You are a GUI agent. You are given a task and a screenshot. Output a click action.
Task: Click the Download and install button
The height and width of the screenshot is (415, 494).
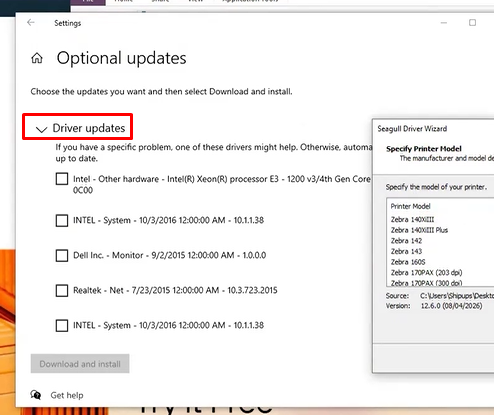pos(80,364)
